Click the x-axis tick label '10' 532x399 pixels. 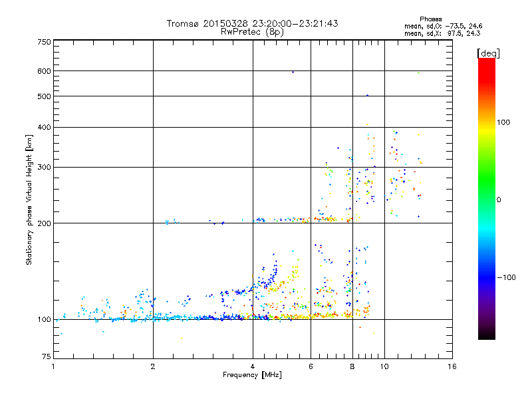click(x=384, y=366)
